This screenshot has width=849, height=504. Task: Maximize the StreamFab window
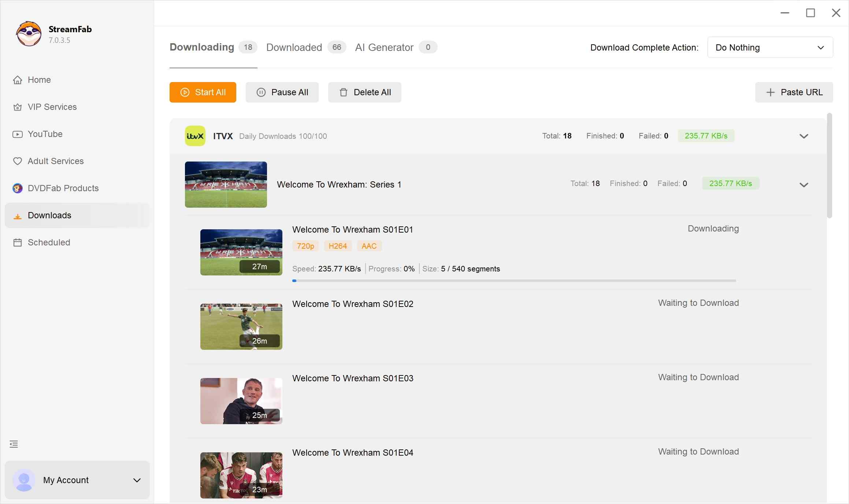click(811, 13)
